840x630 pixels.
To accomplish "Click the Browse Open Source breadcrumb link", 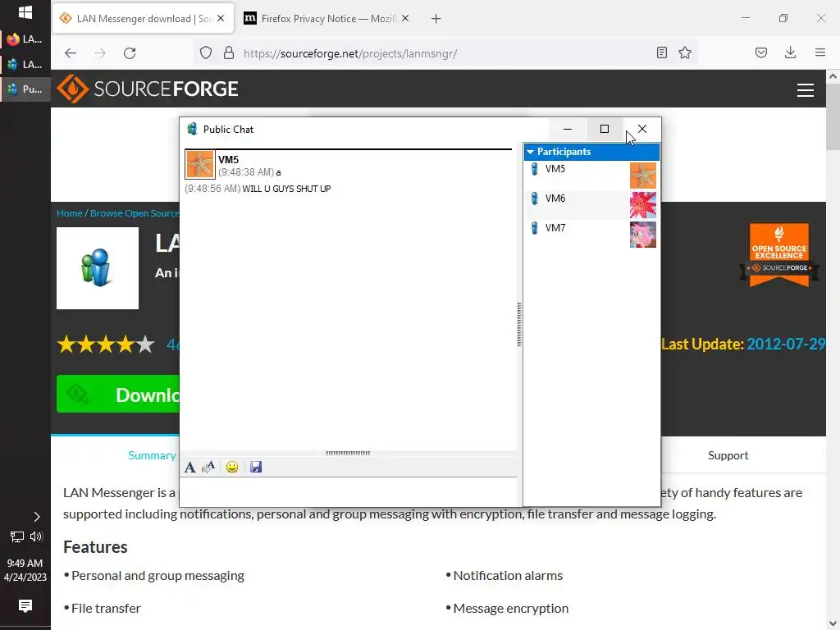I will (135, 213).
